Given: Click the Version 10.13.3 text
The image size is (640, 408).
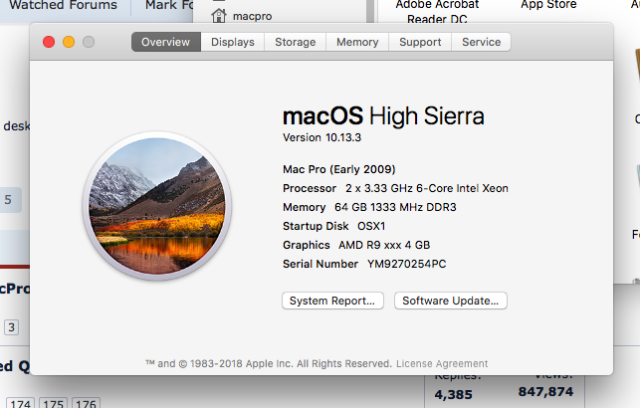Looking at the screenshot, I should (322, 137).
